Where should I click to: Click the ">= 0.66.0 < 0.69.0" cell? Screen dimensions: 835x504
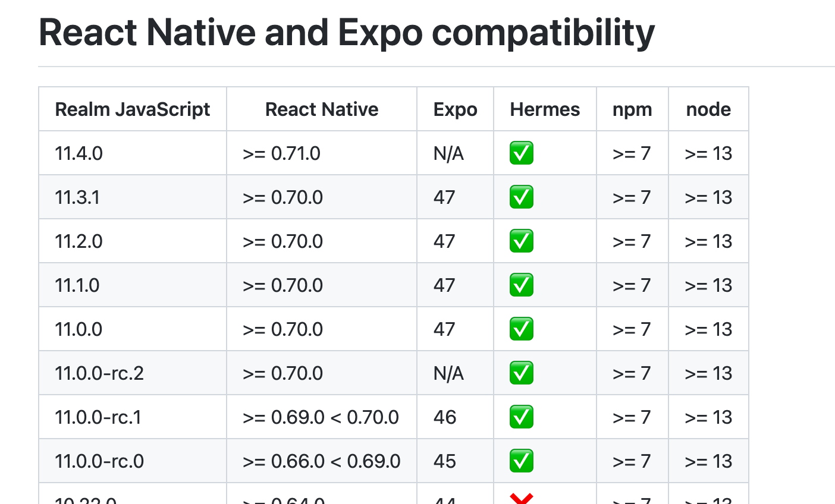click(x=322, y=461)
